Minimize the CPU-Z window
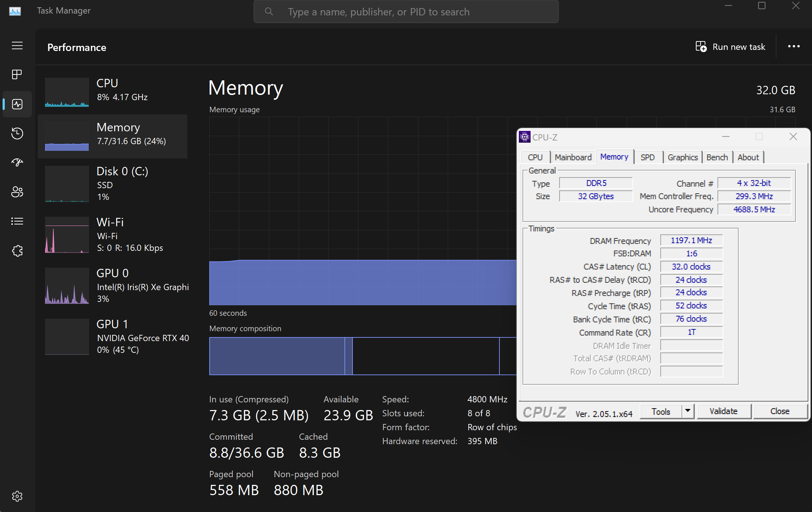This screenshot has height=512, width=812. tap(726, 137)
